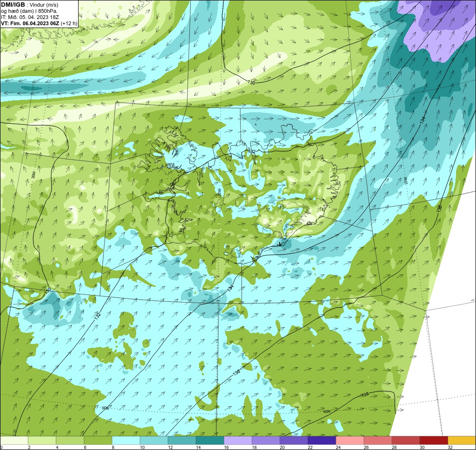Click the pale yellow 0–2 m/s legend swatch
Image resolution: width=476 pixels, height=450 pixels.
pyautogui.click(x=14, y=440)
